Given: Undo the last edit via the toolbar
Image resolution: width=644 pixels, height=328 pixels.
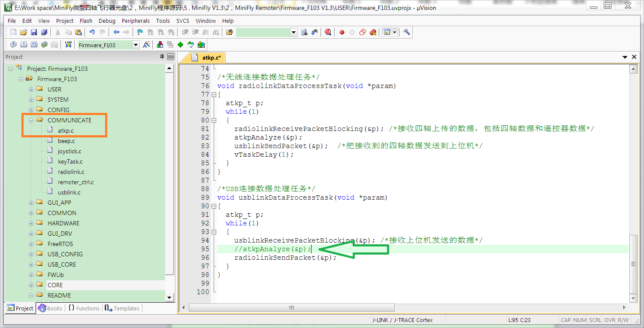Looking at the screenshot, I should point(92,32).
